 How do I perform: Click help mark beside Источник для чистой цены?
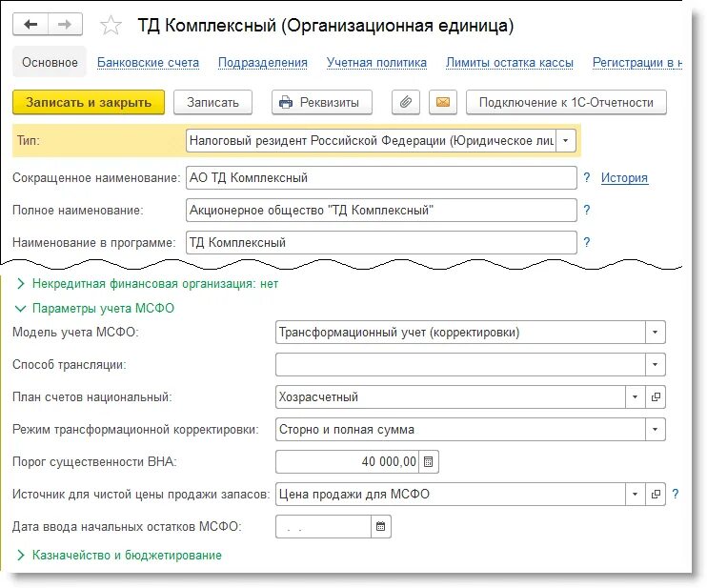676,494
